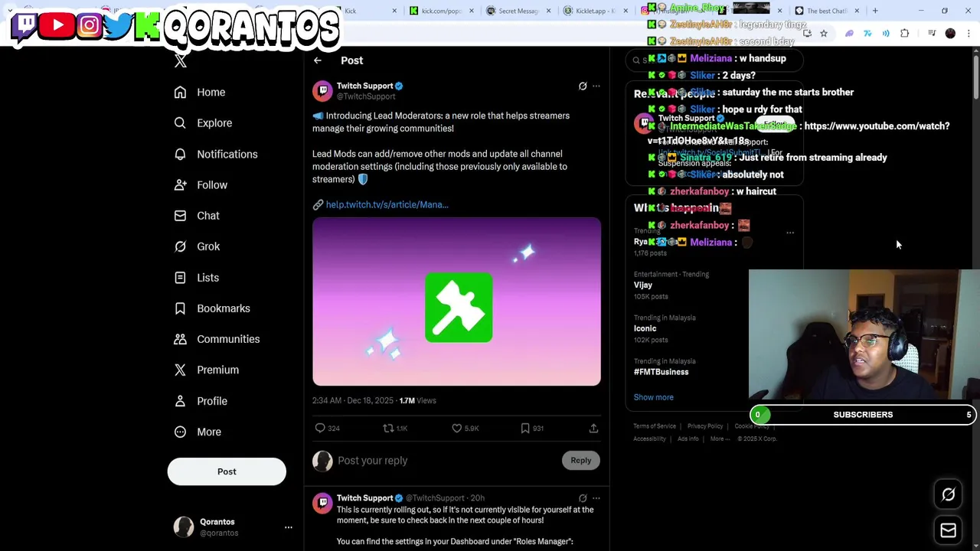Expand the More footer options
Viewport: 980px width, 551px height.
tap(720, 439)
